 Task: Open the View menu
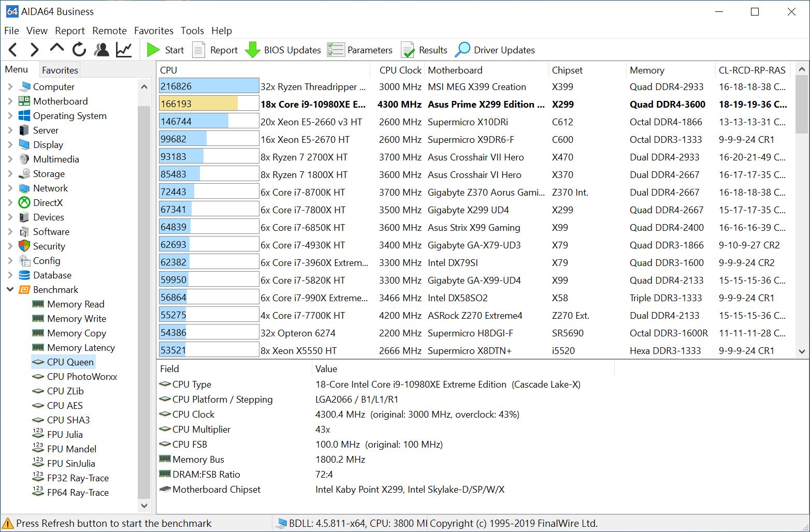click(x=37, y=31)
